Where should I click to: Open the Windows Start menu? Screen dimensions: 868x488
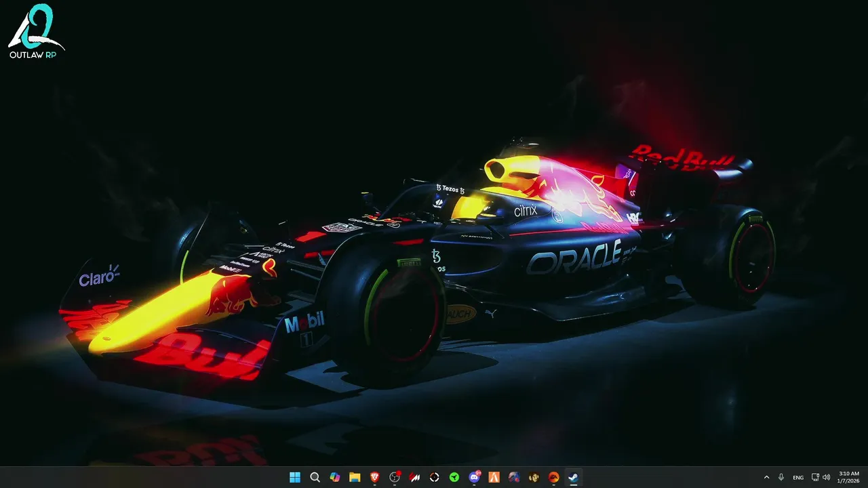pos(295,477)
